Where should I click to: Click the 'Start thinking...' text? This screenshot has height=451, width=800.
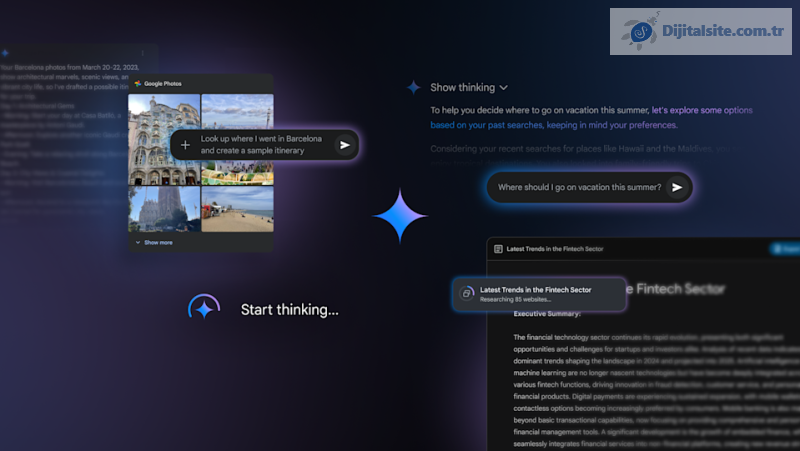click(290, 310)
